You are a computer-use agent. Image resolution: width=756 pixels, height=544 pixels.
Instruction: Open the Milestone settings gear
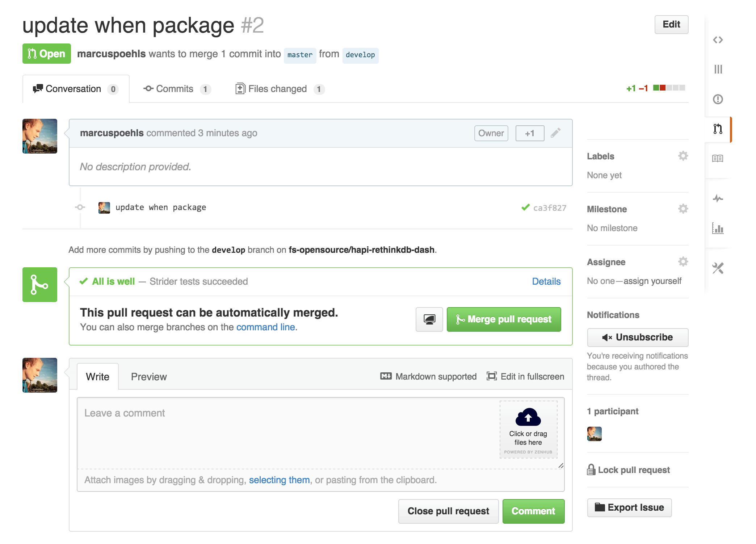pyautogui.click(x=682, y=209)
